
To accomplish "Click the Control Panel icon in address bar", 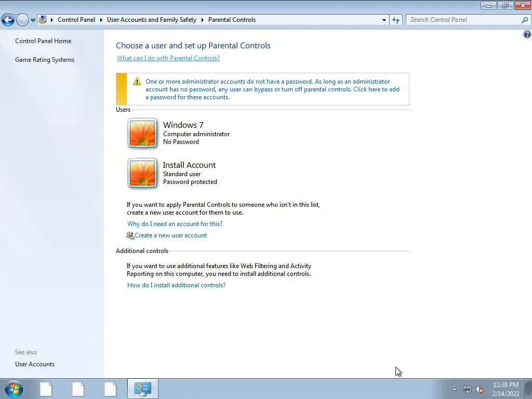I will (43, 19).
